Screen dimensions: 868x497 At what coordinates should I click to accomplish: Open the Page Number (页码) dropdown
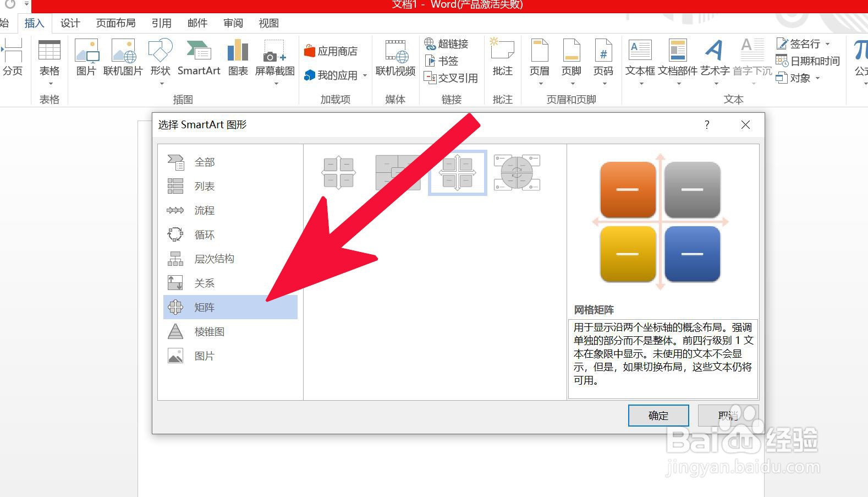point(603,62)
